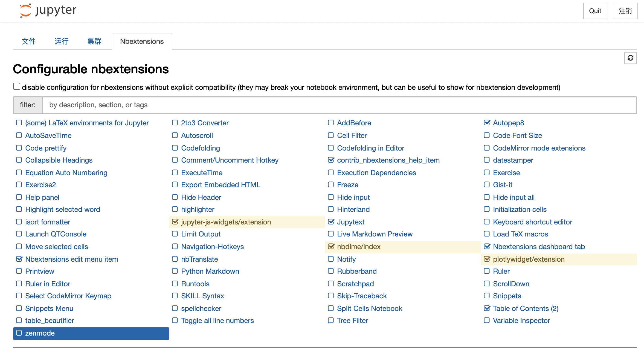Select the 2to3 Converter extension
644x352 pixels.
205,123
